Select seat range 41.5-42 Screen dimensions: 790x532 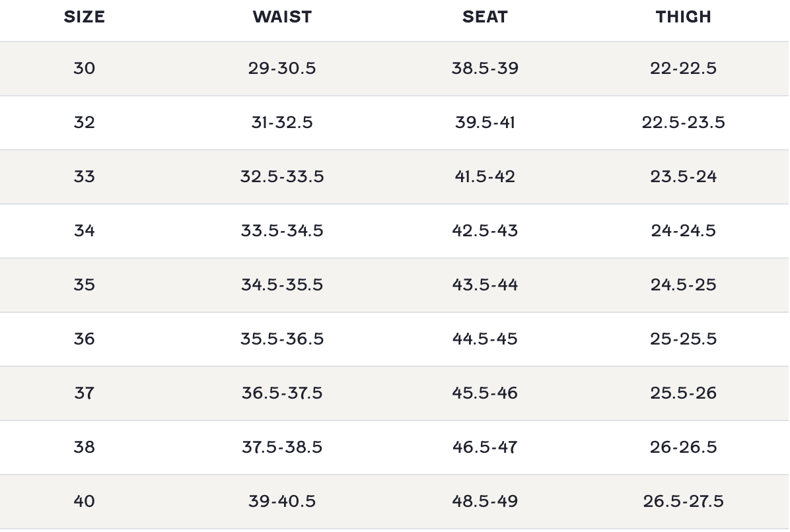(x=485, y=176)
